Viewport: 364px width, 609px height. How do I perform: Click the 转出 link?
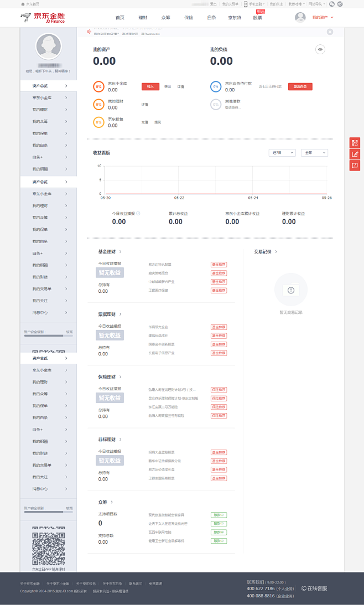coord(168,86)
